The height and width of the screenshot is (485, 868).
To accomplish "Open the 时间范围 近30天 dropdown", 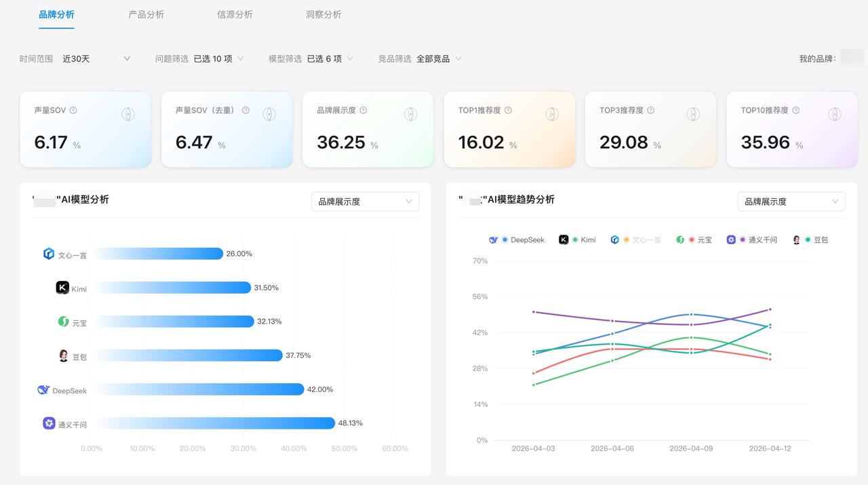I will pos(96,59).
